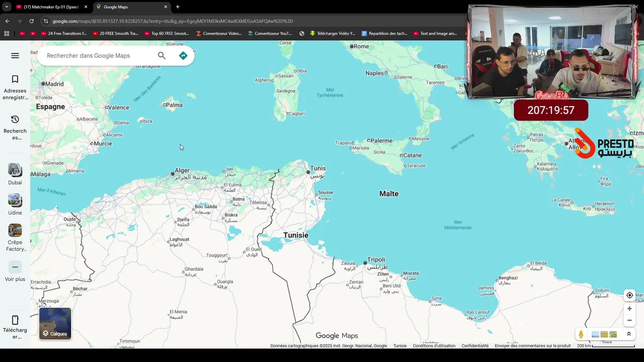The height and width of the screenshot is (362, 644).
Task: Close the Matchmaker Ep 01 tab
Action: [86, 7]
